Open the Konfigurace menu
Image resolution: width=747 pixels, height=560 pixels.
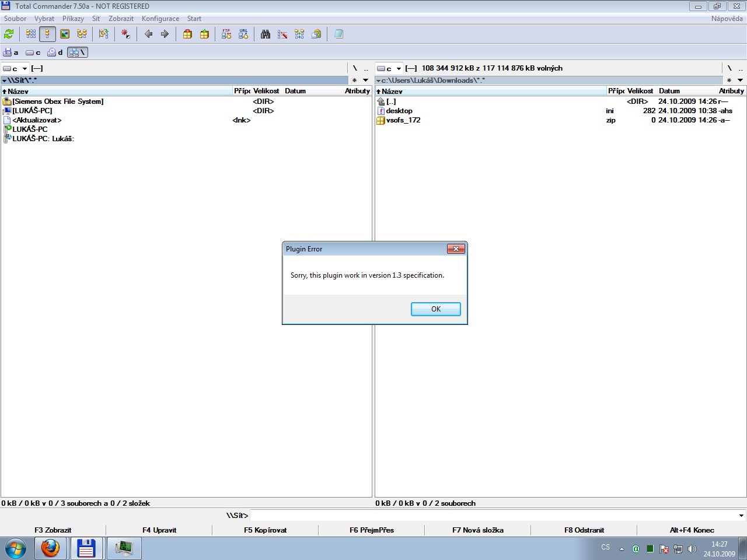pos(160,19)
